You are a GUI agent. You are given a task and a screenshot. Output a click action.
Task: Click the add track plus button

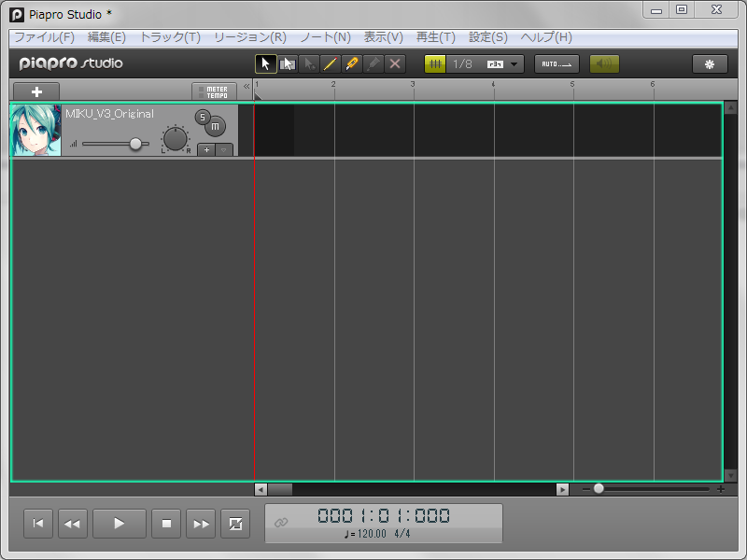(36, 91)
